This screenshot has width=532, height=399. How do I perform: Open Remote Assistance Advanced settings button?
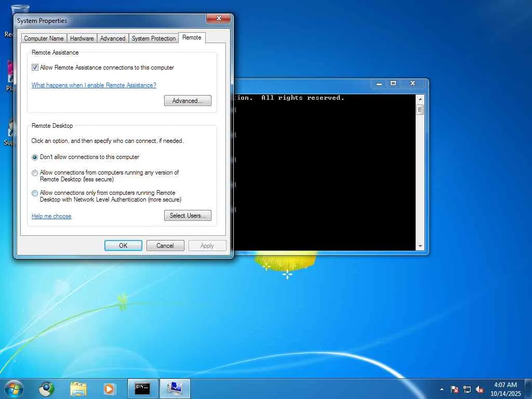point(188,100)
